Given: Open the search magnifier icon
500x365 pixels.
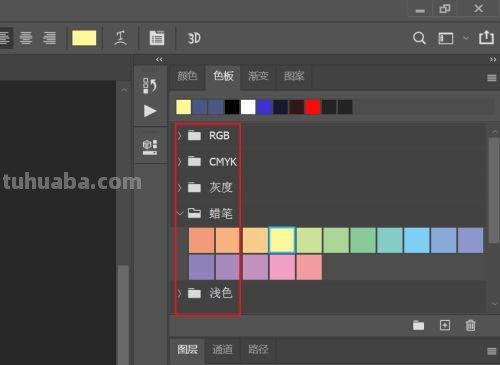Looking at the screenshot, I should 419,38.
